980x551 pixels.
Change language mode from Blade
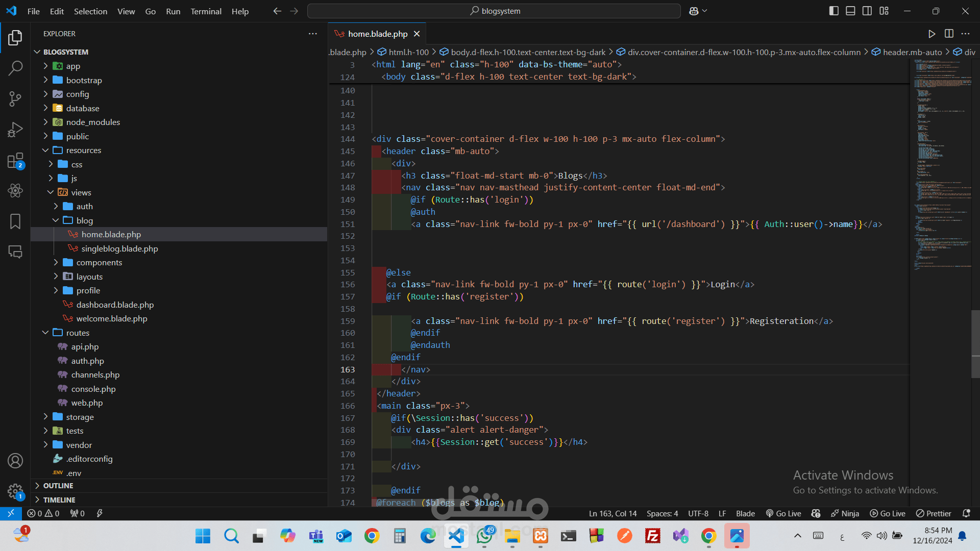[x=745, y=513]
